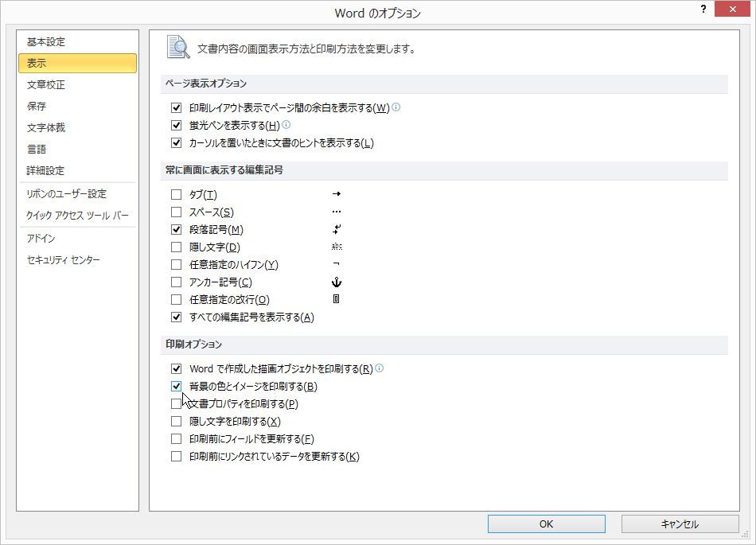Uncheck 段落記号(M) checkbox
756x545 pixels.
[x=176, y=230]
